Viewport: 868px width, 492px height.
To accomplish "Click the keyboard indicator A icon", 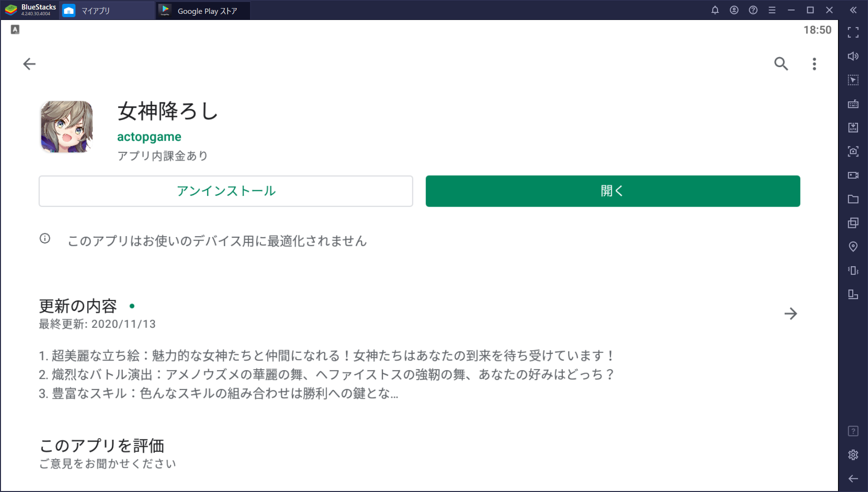I will [15, 30].
